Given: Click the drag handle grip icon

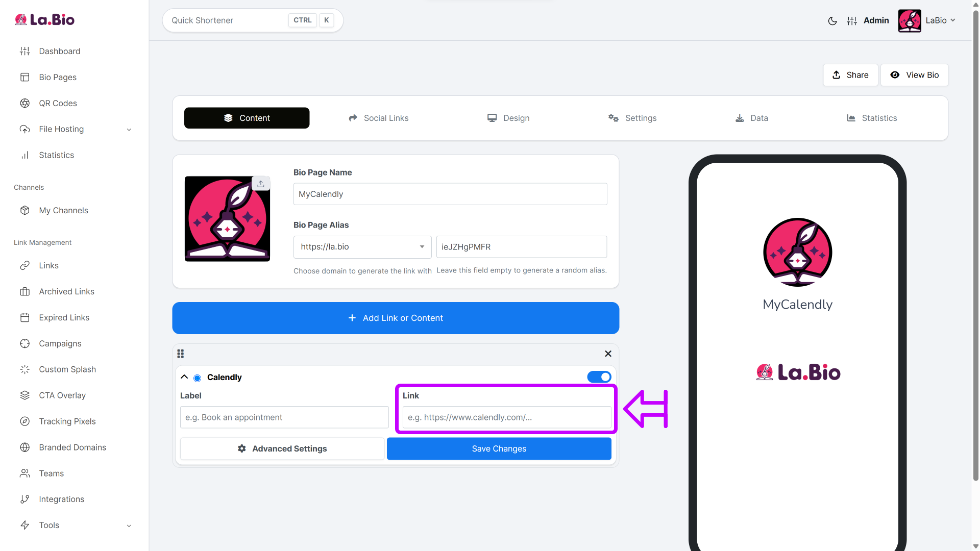Looking at the screenshot, I should coord(181,354).
